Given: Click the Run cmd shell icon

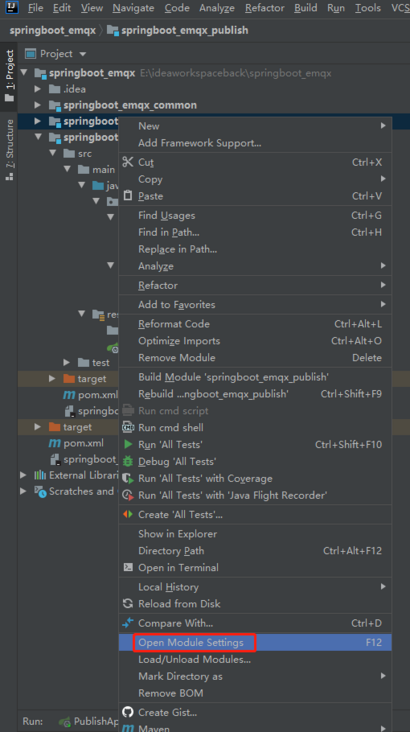Looking at the screenshot, I should click(127, 427).
